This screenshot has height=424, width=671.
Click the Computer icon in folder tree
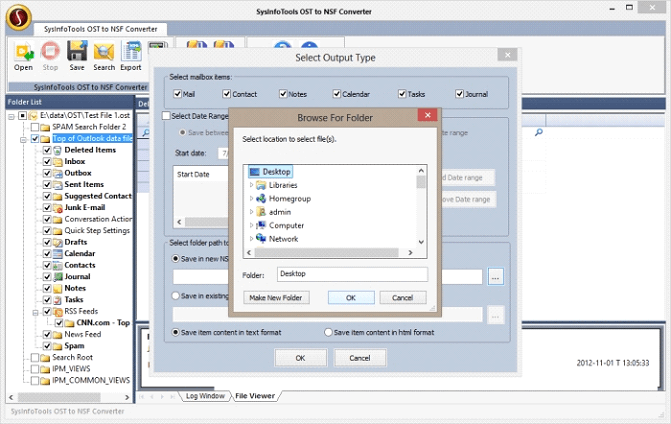pyautogui.click(x=261, y=225)
